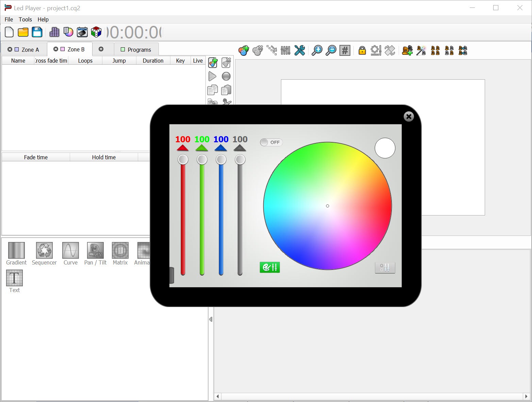Toggle the OFF switch in color panel
Image resolution: width=532 pixels, height=402 pixels.
point(271,142)
